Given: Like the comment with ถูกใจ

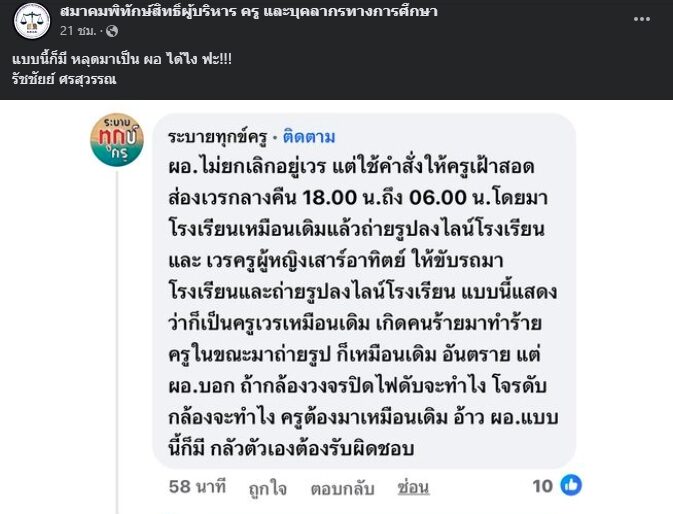Looking at the screenshot, I should click(267, 488).
